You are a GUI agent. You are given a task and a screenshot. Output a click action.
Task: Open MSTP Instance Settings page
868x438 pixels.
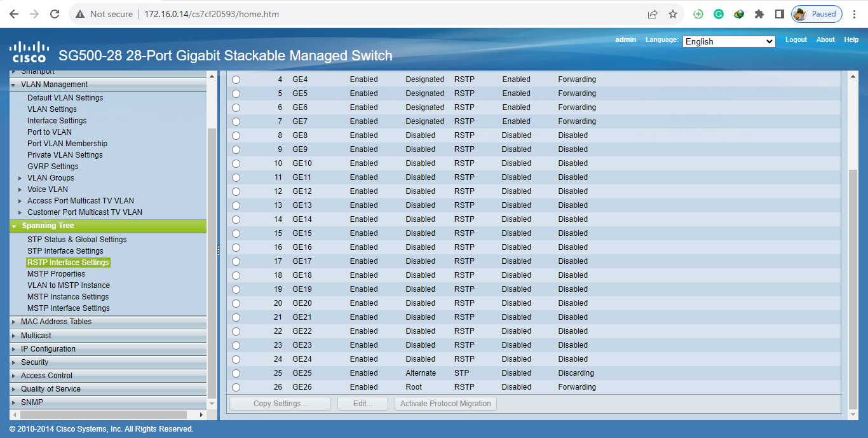(x=68, y=297)
